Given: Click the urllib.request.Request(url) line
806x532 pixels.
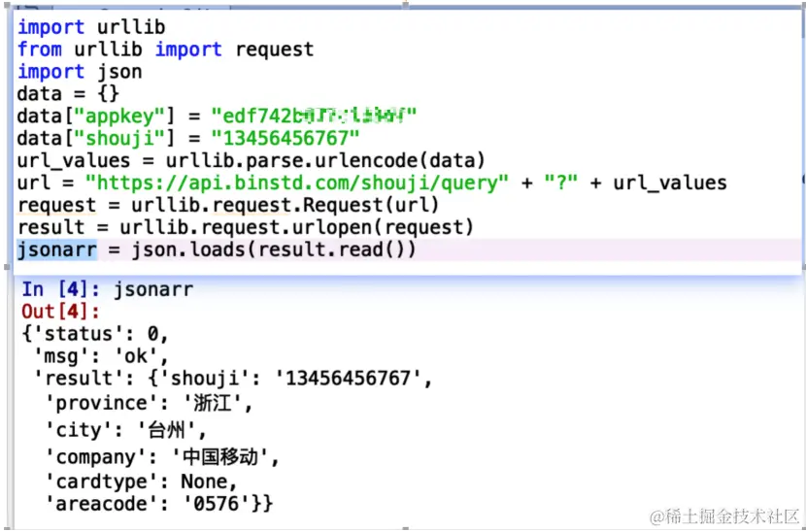Looking at the screenshot, I should tap(228, 205).
